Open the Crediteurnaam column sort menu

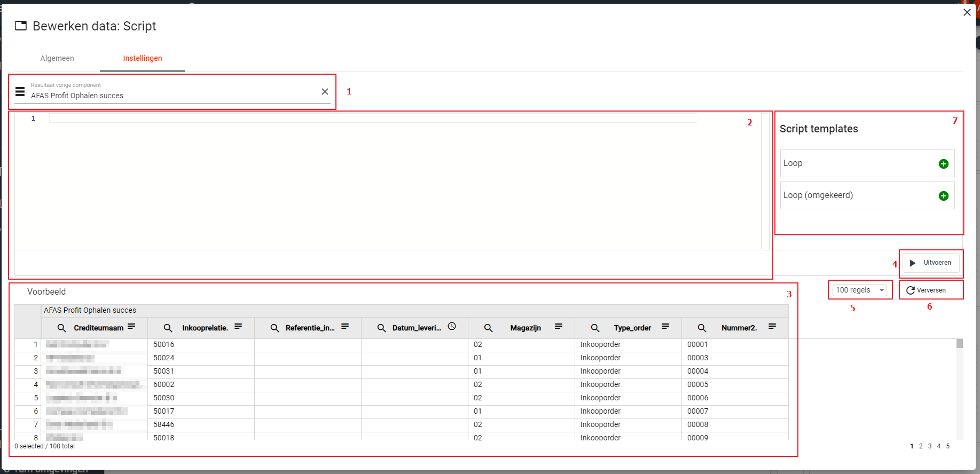pyautogui.click(x=131, y=327)
